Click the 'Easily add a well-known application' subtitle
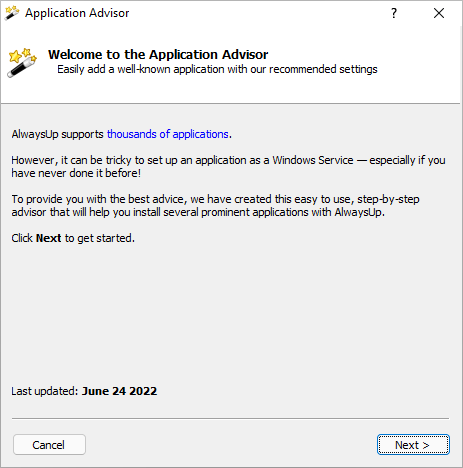 click(217, 69)
